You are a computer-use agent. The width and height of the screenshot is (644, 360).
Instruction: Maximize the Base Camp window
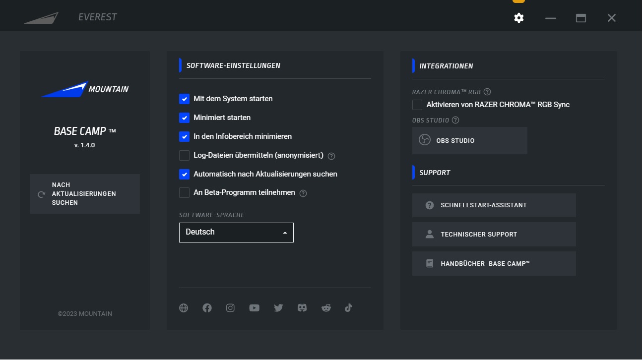click(x=581, y=18)
